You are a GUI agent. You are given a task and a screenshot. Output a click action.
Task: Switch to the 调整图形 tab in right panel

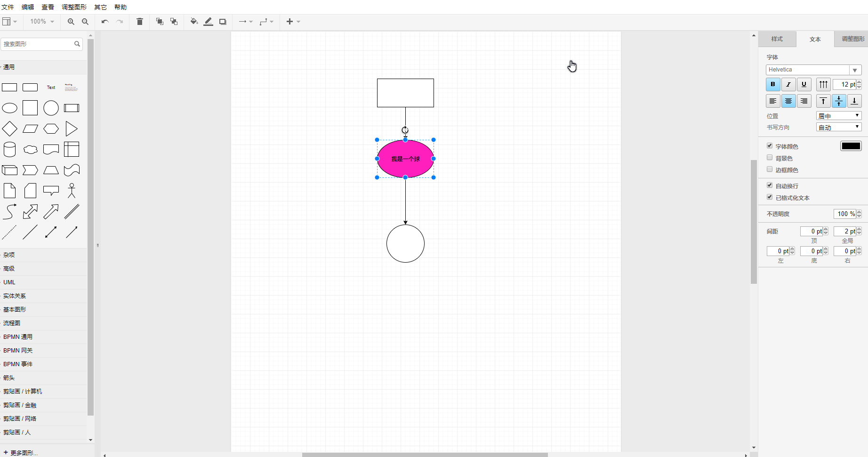click(x=851, y=39)
